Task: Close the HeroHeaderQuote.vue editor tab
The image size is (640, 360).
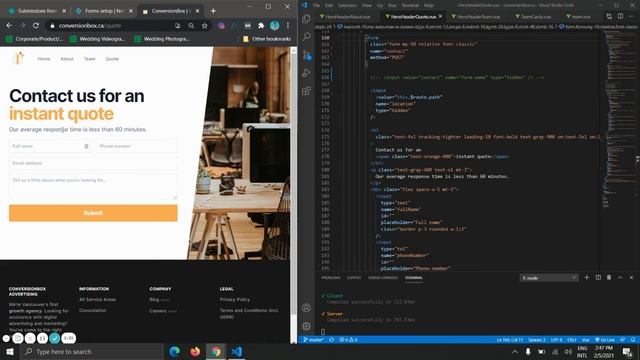Action: click(x=440, y=17)
